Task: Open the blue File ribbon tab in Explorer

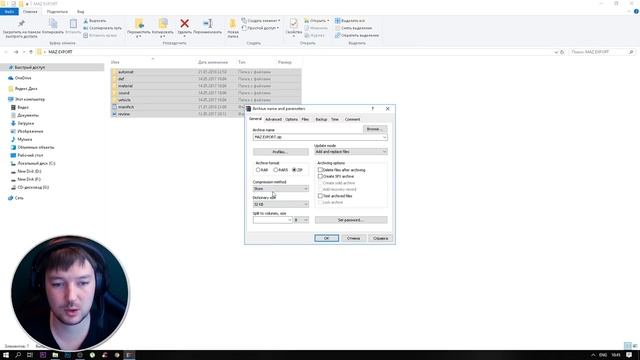Action: [x=9, y=11]
